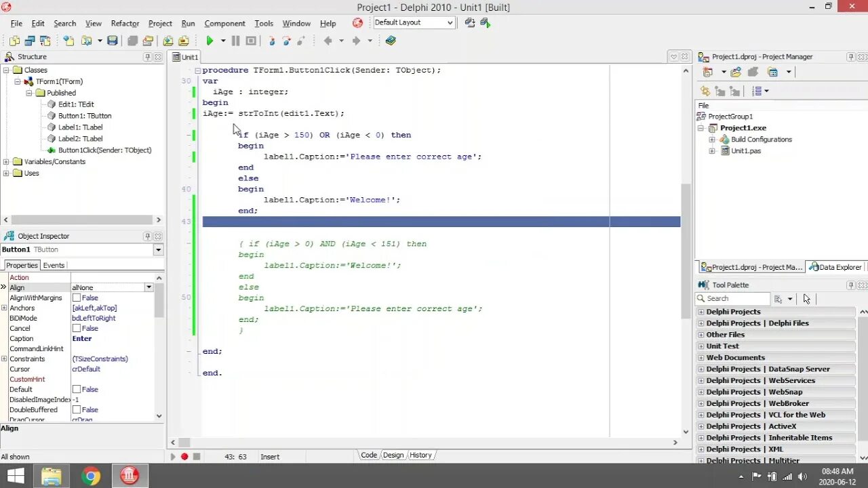Switch to the History tab

[x=420, y=455]
